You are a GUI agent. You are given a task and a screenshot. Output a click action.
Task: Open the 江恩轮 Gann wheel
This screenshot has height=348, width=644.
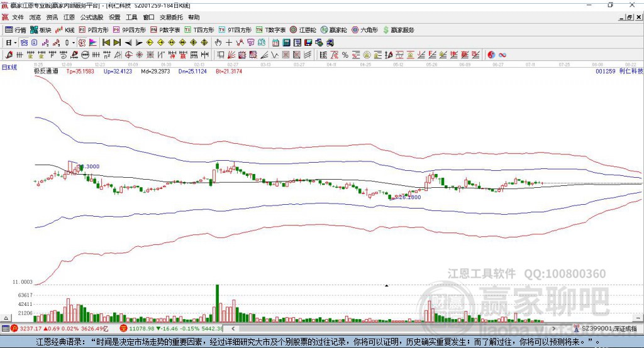[x=303, y=30]
